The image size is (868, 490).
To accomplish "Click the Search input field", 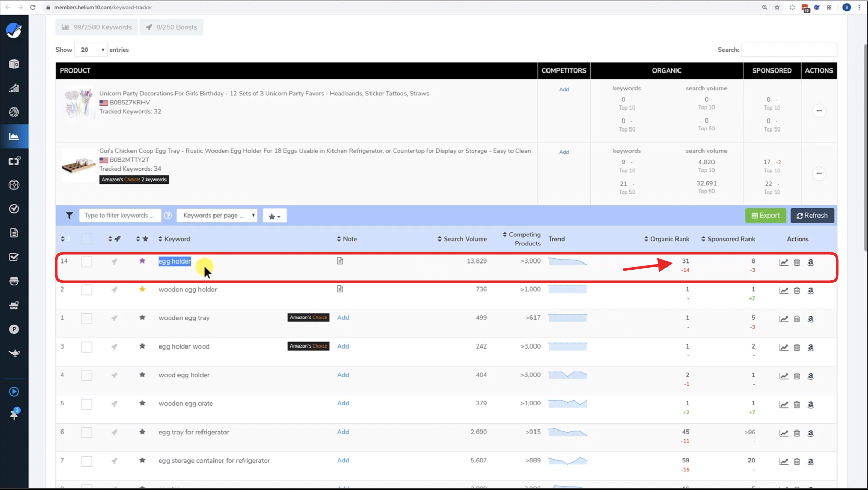I will click(x=789, y=50).
